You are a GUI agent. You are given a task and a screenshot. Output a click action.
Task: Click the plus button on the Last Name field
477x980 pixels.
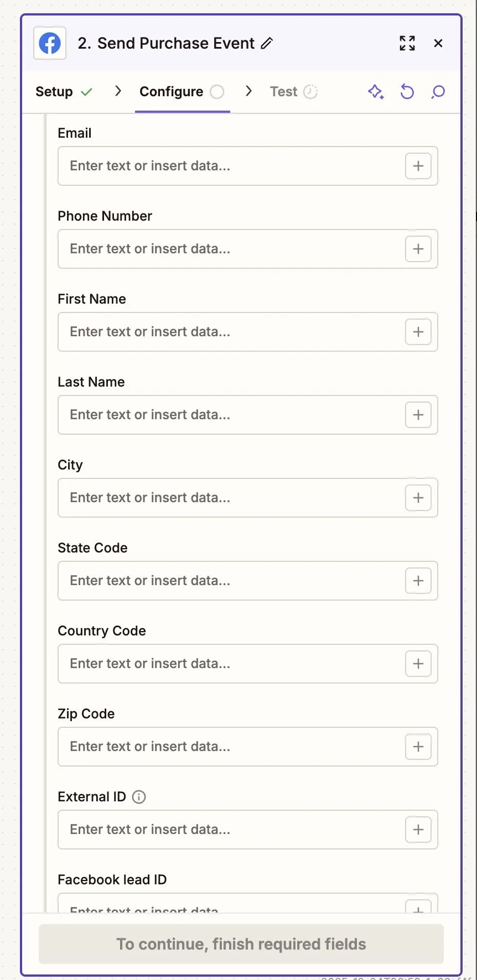[418, 415]
